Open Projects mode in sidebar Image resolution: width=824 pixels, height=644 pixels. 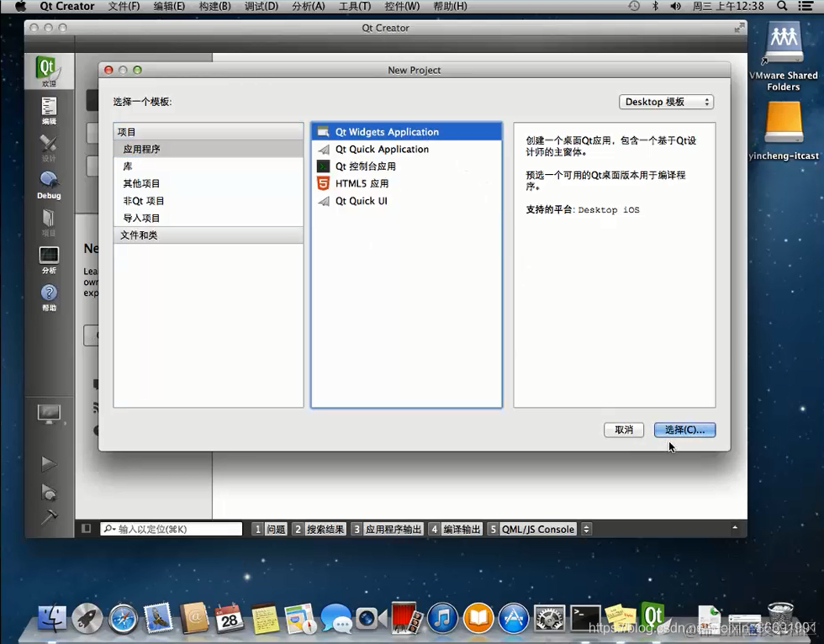point(49,223)
